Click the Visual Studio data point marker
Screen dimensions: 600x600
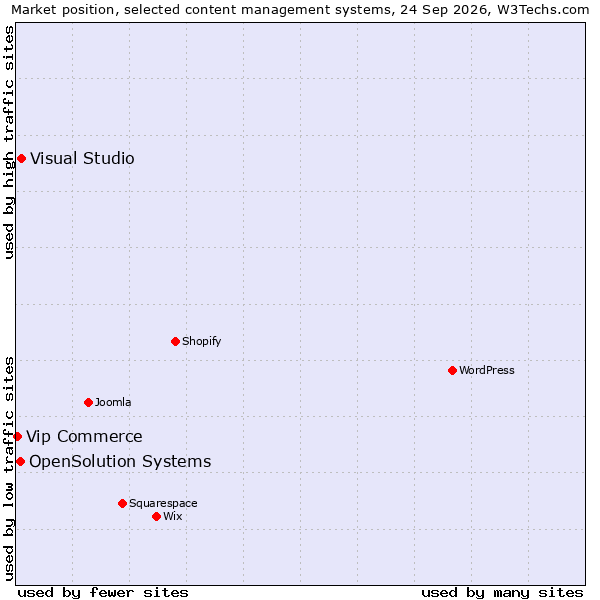point(21,158)
